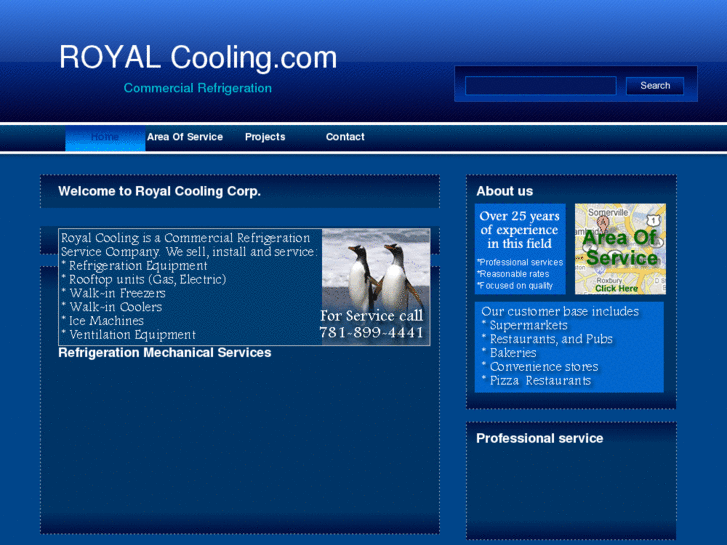Click the Reasonable rates bullet

click(x=513, y=274)
